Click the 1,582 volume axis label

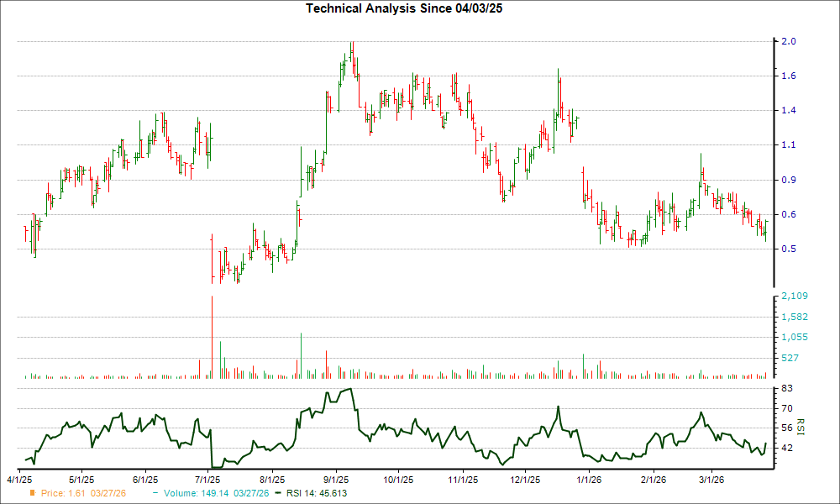[795, 317]
